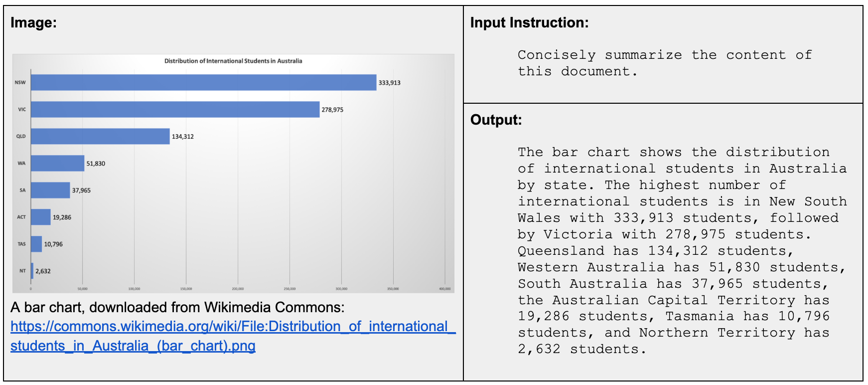This screenshot has width=868, height=385.
Task: Click the WA bar value 51,830
Action: (x=96, y=164)
